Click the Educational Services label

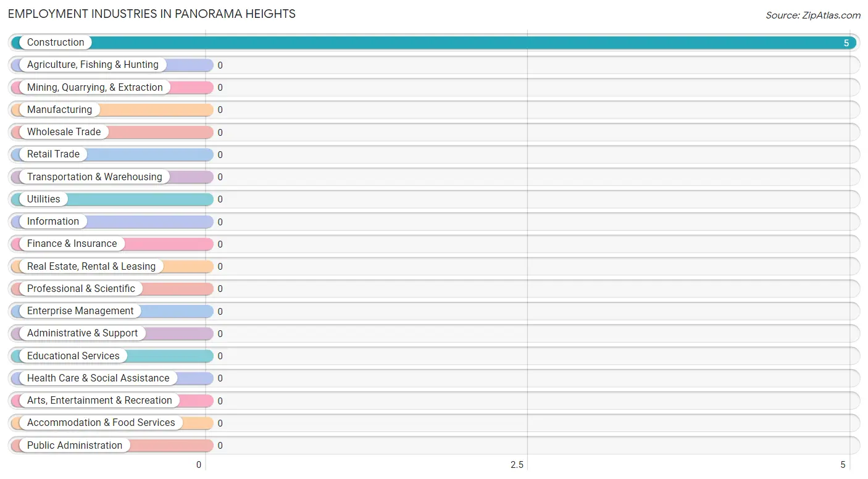point(73,356)
